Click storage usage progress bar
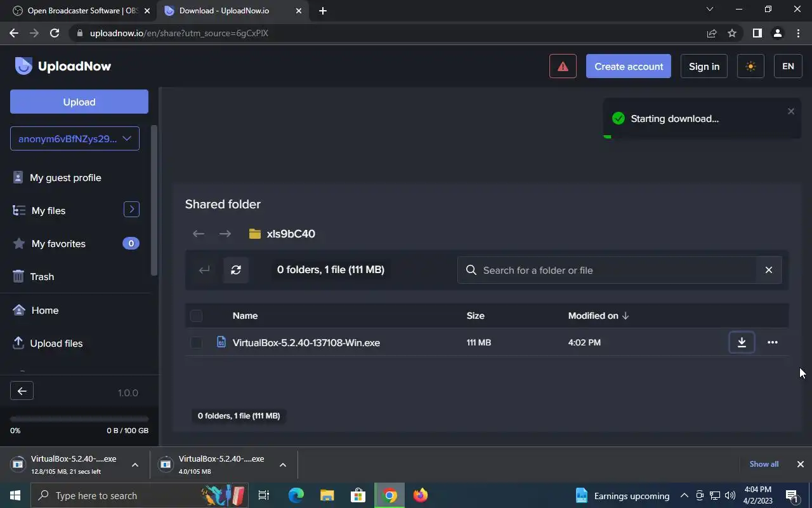Image resolution: width=812 pixels, height=508 pixels. pyautogui.click(x=79, y=419)
